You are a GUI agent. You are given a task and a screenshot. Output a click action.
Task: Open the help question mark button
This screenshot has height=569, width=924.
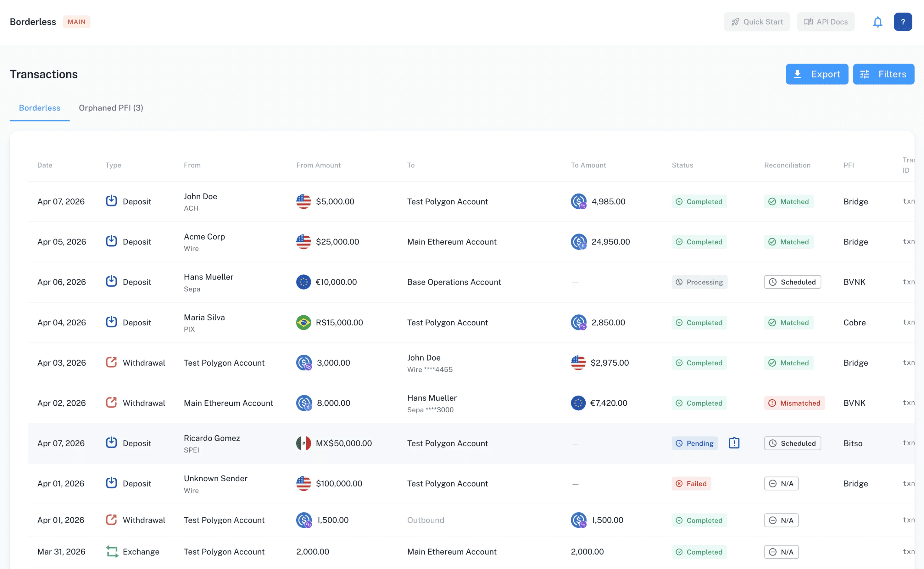click(903, 22)
